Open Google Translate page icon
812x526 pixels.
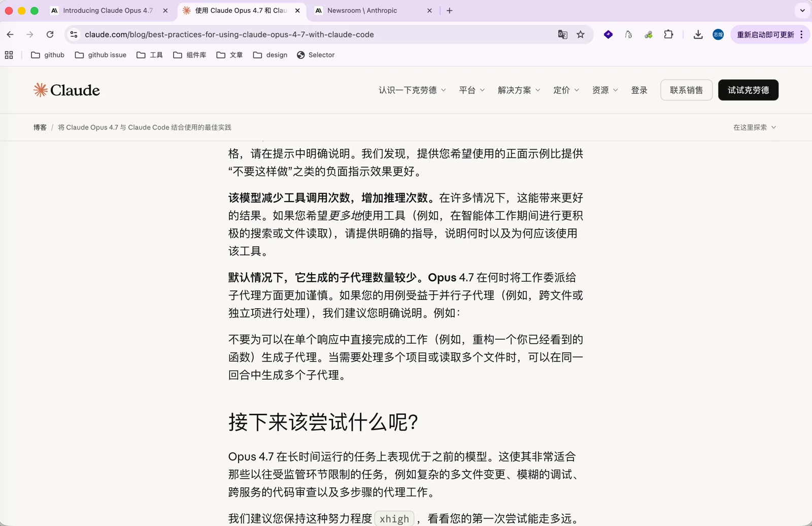click(562, 35)
